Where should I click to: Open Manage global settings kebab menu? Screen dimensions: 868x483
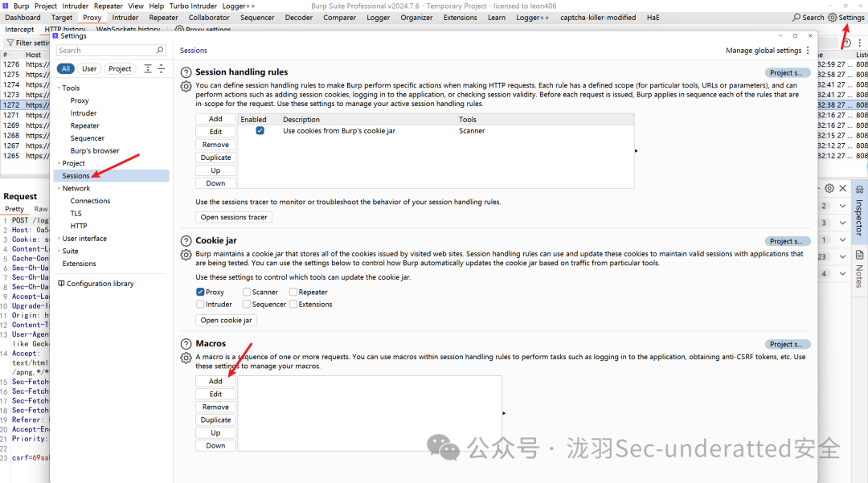click(x=808, y=51)
